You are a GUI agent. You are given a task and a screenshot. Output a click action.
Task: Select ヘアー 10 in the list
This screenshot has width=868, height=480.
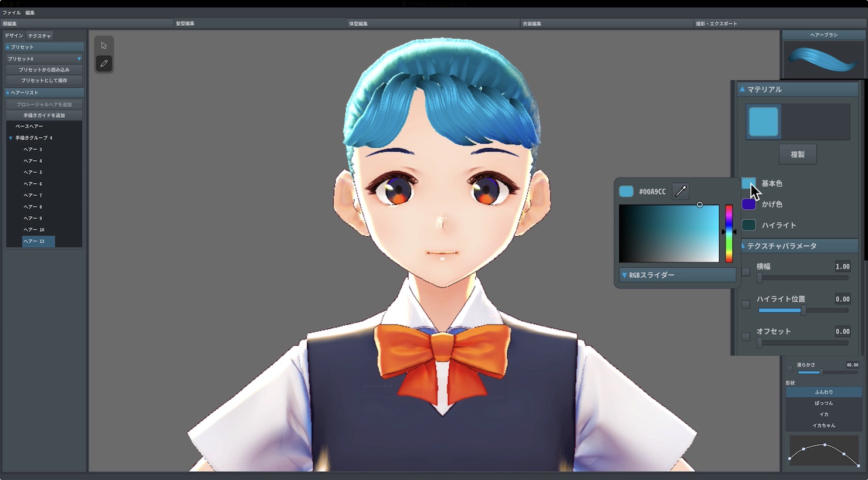pos(34,230)
